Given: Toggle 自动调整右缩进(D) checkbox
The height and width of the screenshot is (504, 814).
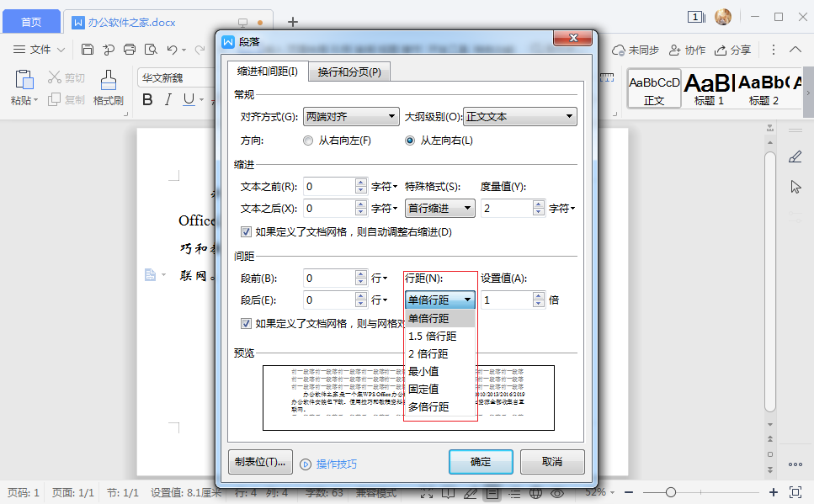Looking at the screenshot, I should click(x=246, y=232).
